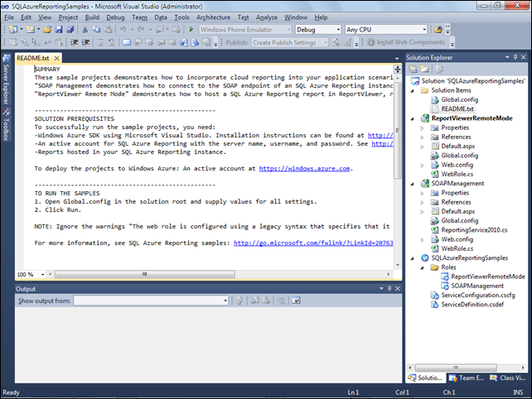Click the split editor handle above scrollbar
This screenshot has width=532, height=399.
[x=398, y=70]
